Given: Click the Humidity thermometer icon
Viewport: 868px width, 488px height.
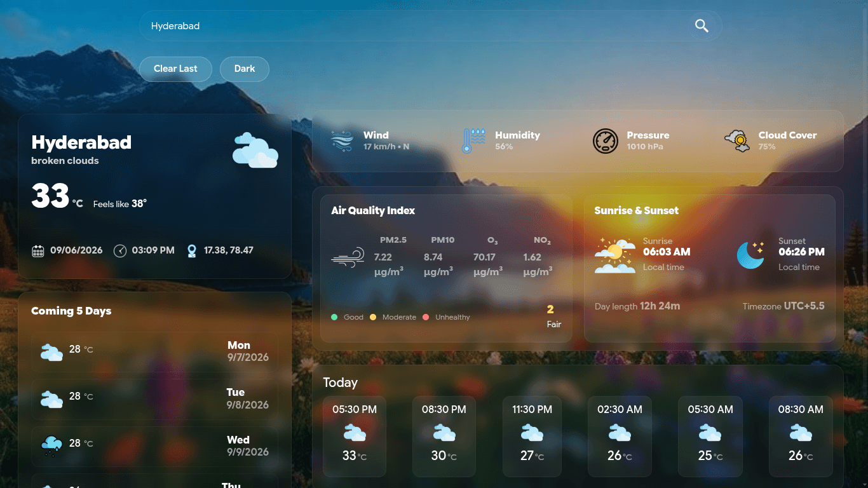Looking at the screenshot, I should pos(473,141).
